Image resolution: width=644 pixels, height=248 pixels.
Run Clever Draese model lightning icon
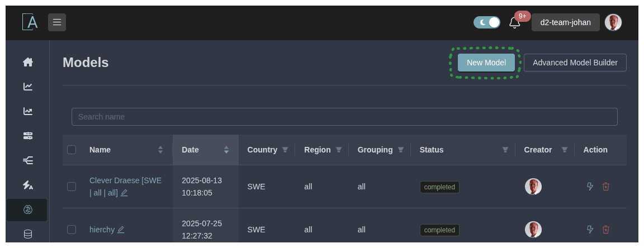590,187
